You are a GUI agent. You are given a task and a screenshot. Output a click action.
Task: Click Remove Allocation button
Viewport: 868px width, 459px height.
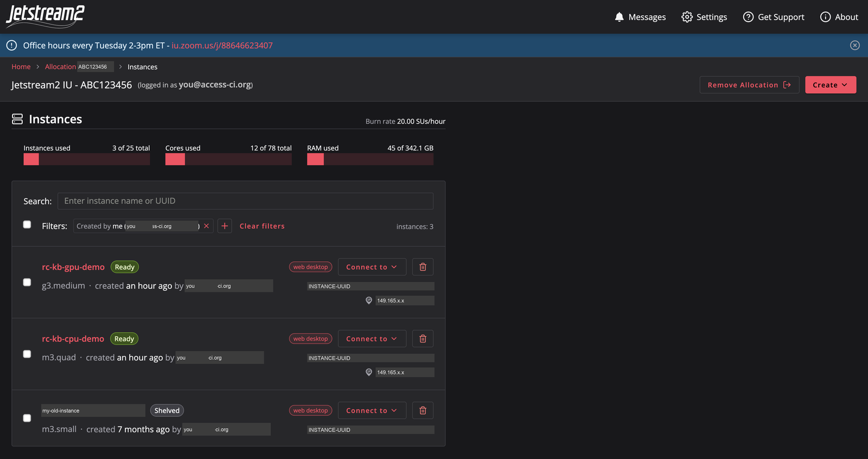749,85
